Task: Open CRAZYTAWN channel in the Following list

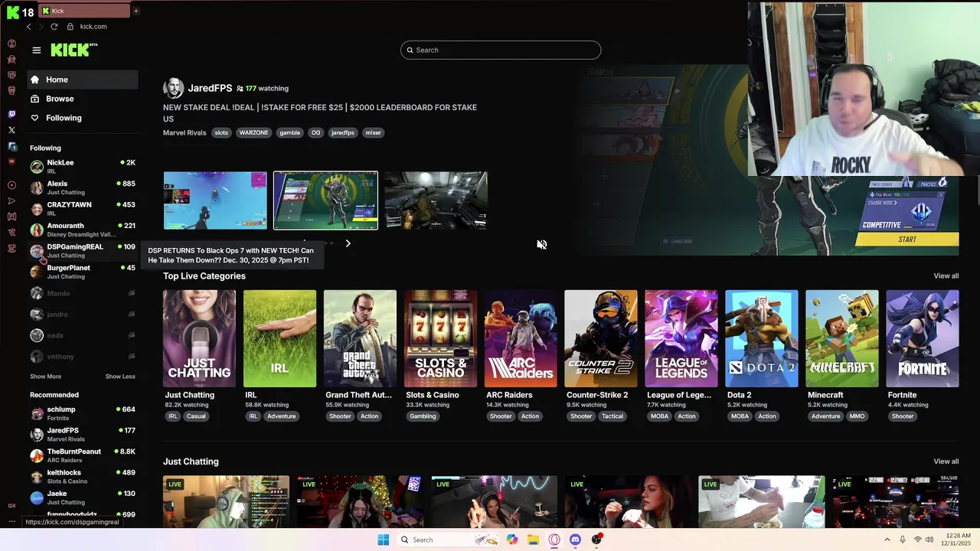Action: click(x=83, y=208)
